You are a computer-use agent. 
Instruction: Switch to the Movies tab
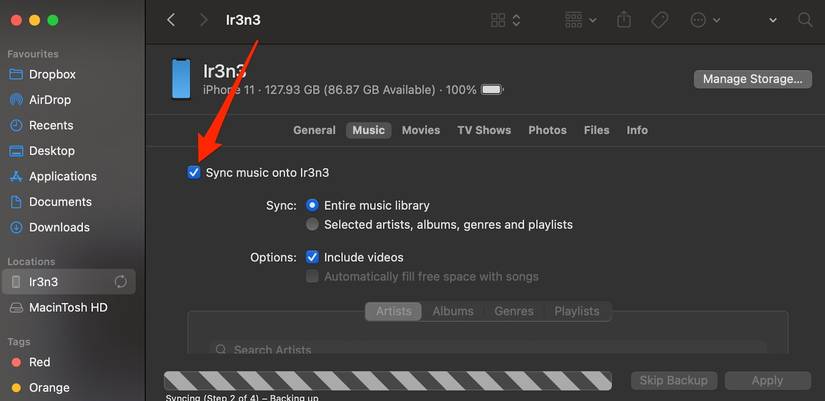click(x=421, y=130)
